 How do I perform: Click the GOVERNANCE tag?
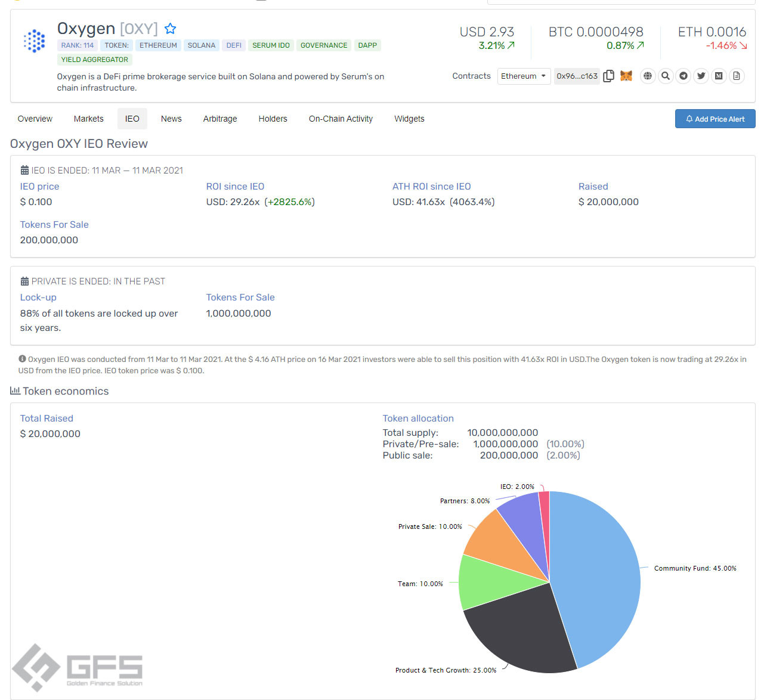(324, 45)
